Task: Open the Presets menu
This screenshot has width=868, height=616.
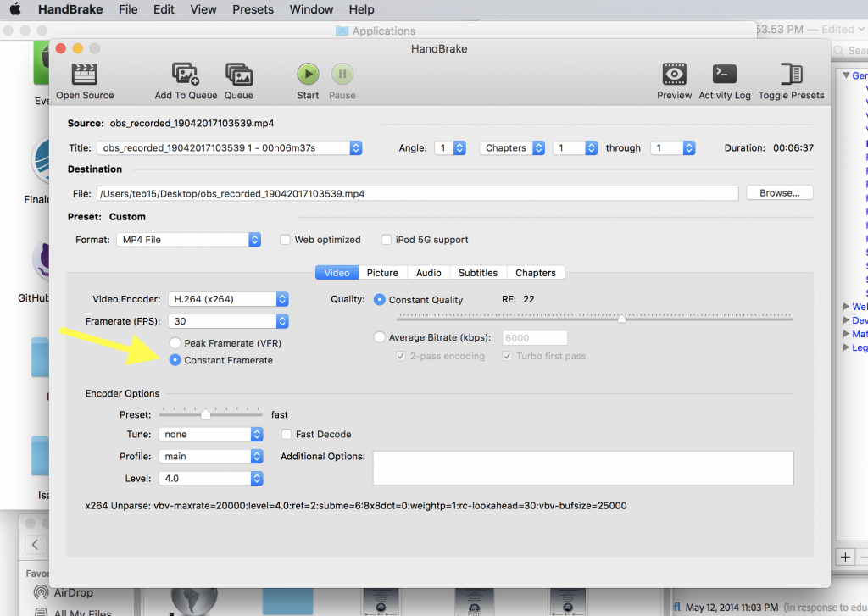Action: (253, 9)
